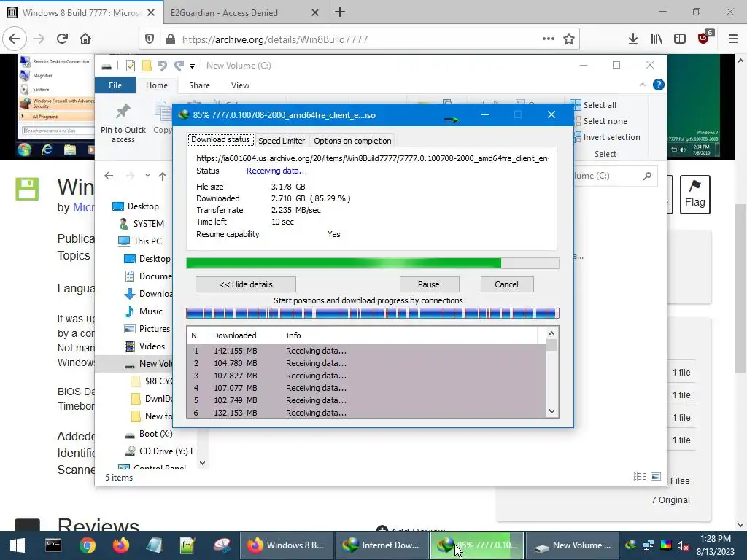747x560 pixels.
Task: Open the View ribbon tab
Action: coord(240,85)
